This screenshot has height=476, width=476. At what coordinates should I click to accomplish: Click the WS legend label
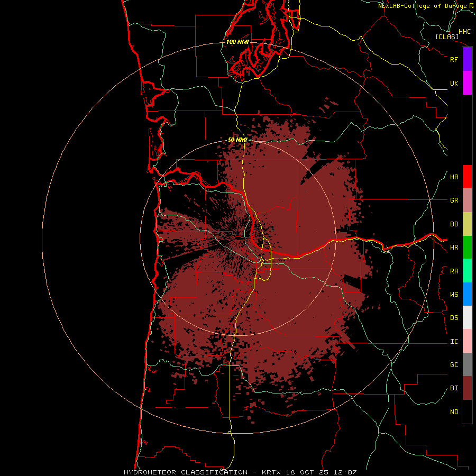[454, 294]
